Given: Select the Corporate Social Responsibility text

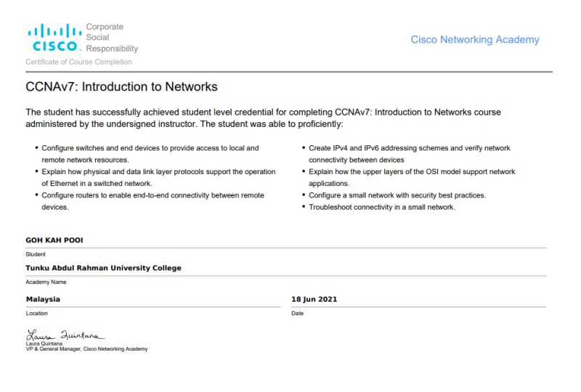Looking at the screenshot, I should click(x=111, y=38).
